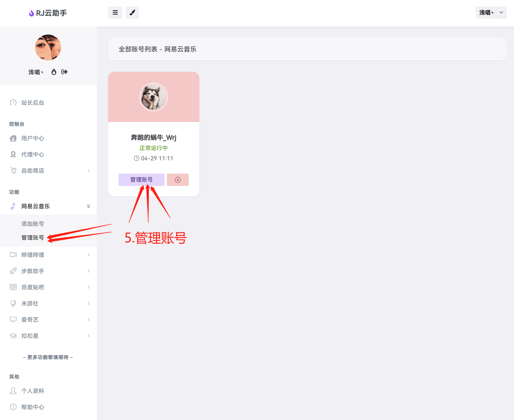Click the husky avatar on the account card
The width and height of the screenshot is (514, 420).
pyautogui.click(x=154, y=97)
